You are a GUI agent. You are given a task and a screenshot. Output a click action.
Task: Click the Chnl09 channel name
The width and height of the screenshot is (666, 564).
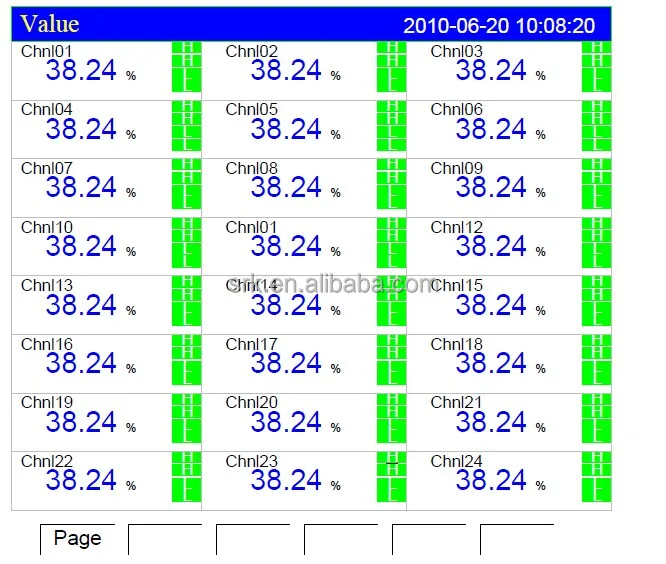tap(457, 168)
